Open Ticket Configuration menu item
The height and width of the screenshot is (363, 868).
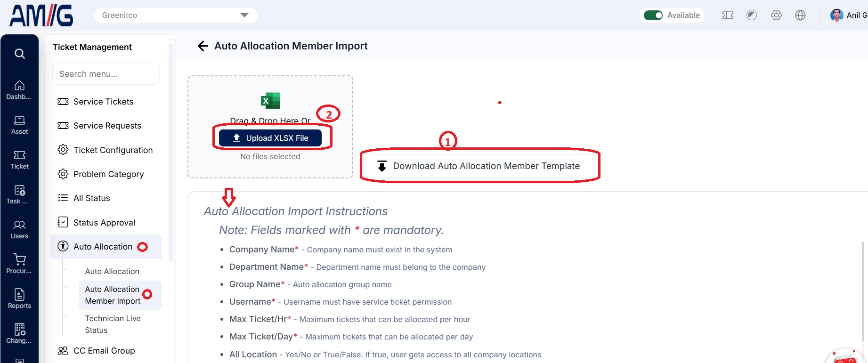(x=106, y=150)
